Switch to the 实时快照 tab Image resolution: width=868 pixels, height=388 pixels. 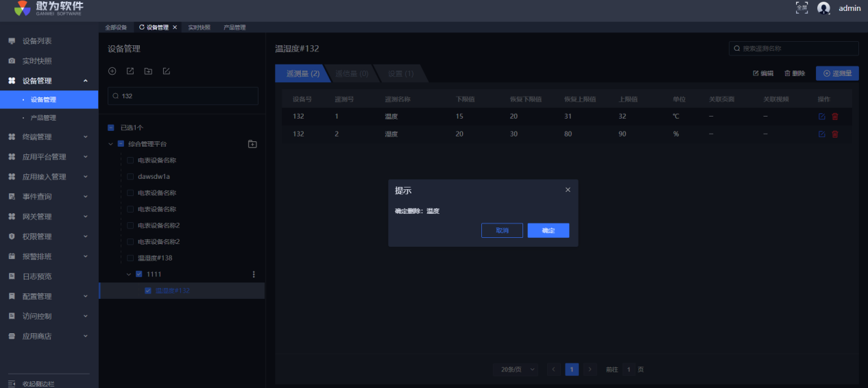(x=200, y=27)
